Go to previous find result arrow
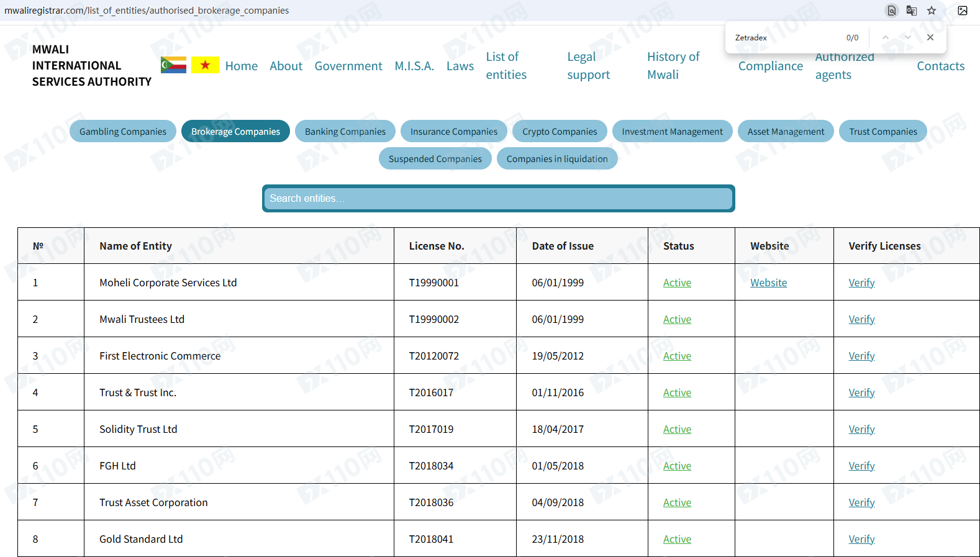 tap(885, 37)
